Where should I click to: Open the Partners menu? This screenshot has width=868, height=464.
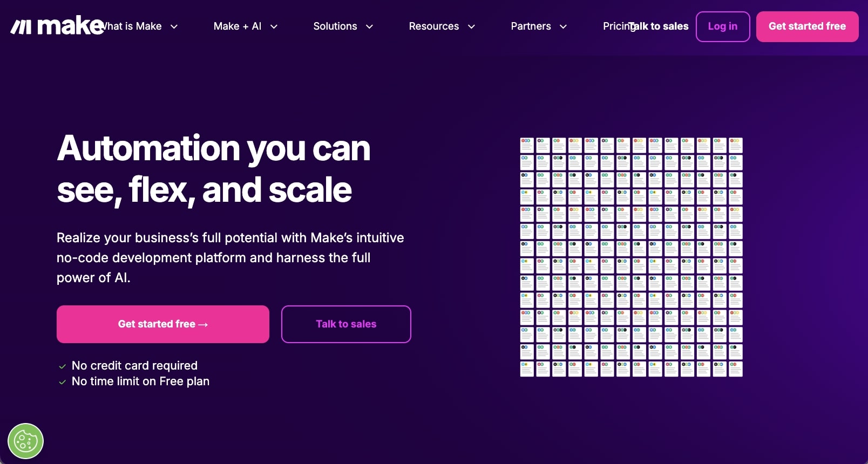click(x=531, y=26)
